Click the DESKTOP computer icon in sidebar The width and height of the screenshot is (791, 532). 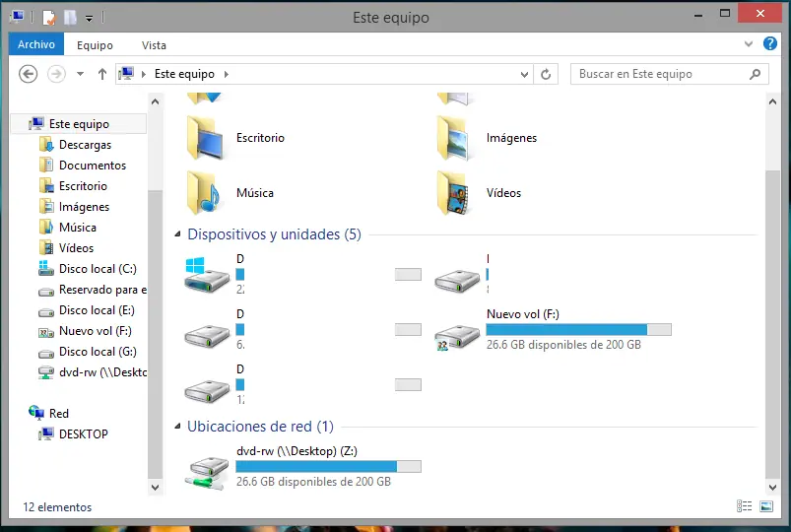[x=46, y=433]
